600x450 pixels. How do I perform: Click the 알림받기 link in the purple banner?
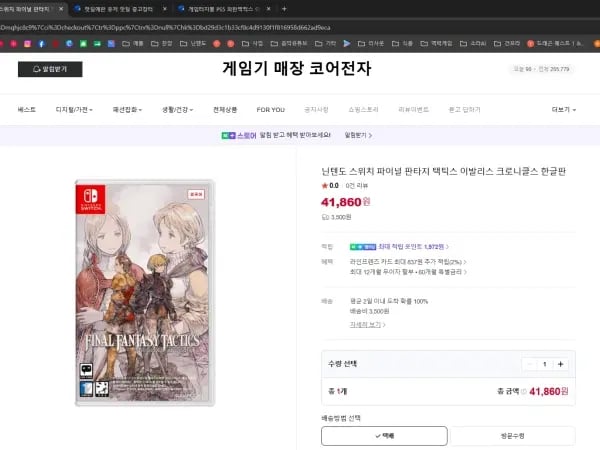[x=358, y=135]
